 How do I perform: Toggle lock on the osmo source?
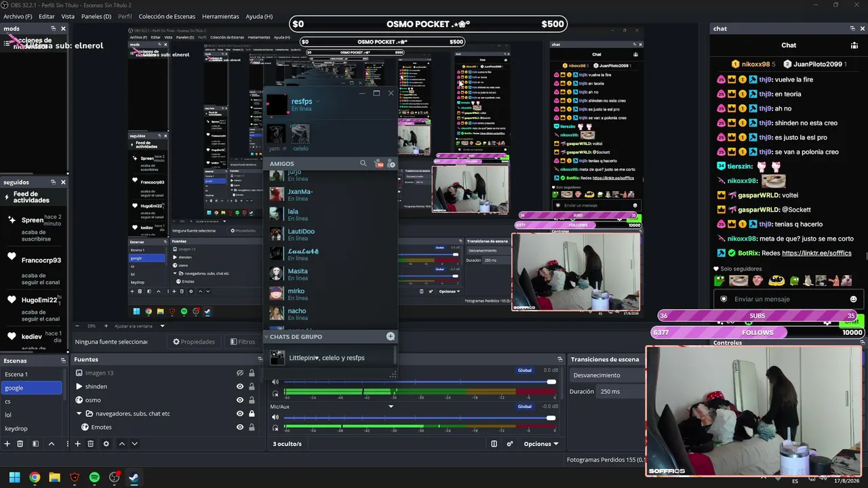coord(252,400)
